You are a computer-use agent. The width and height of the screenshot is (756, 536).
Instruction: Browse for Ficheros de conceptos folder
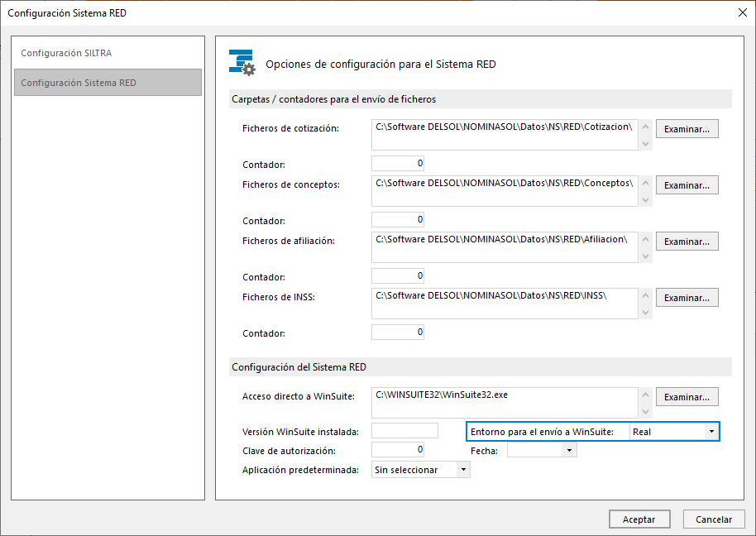click(687, 185)
